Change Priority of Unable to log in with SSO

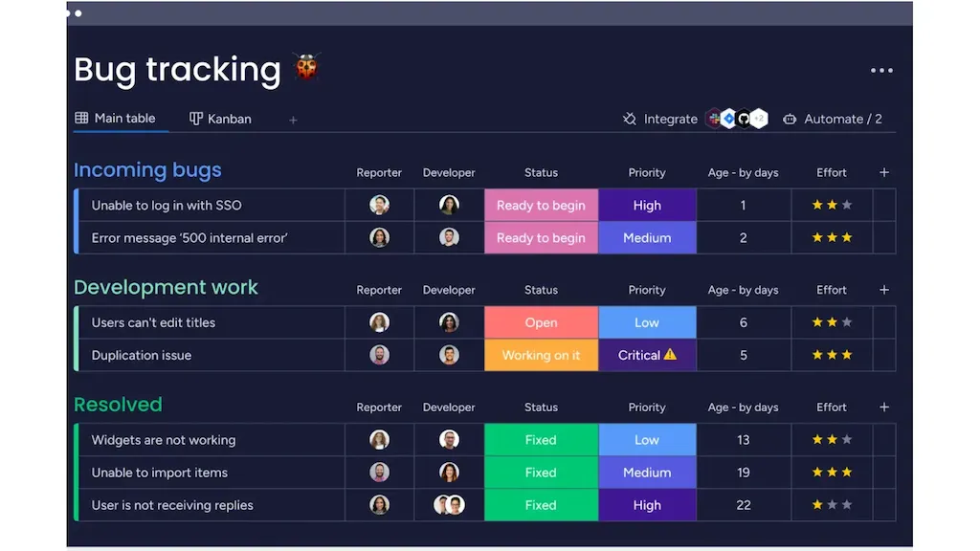click(647, 205)
